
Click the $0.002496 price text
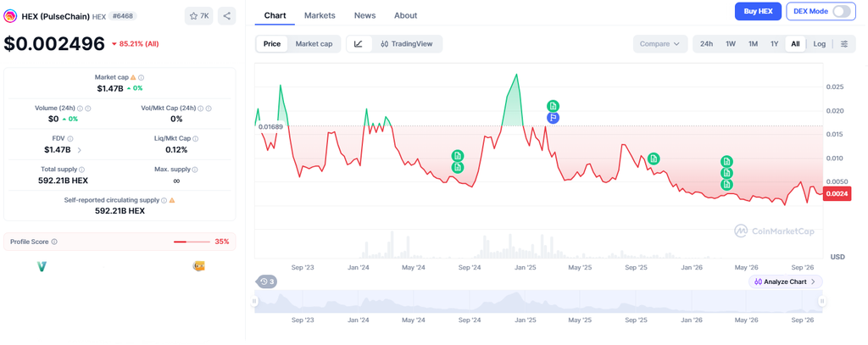tap(54, 44)
